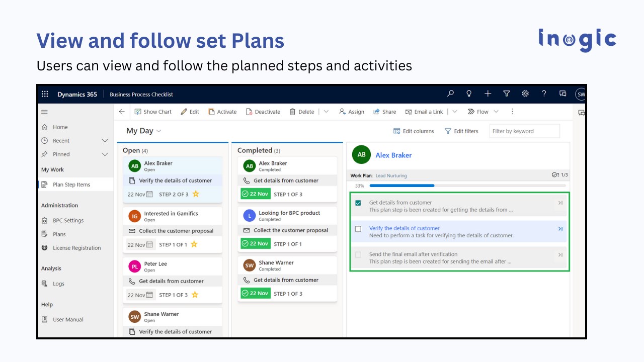Open the Alex Braker record link

[393, 155]
